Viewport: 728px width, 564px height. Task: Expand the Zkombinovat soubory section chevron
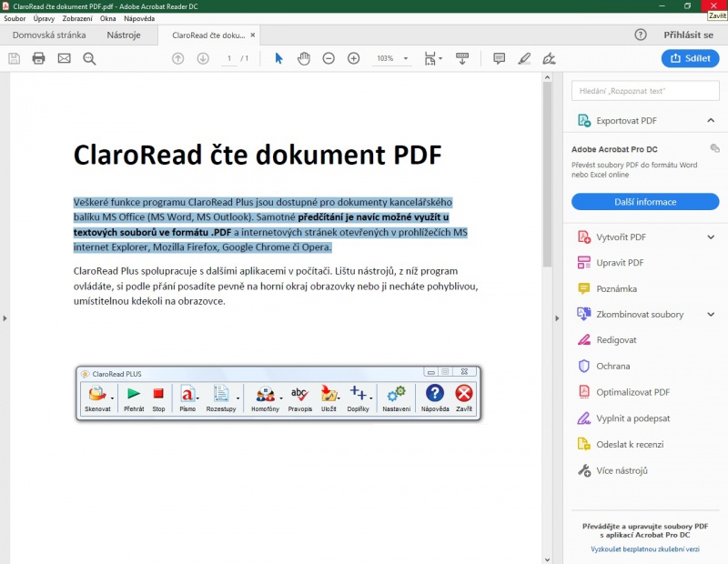pos(711,314)
